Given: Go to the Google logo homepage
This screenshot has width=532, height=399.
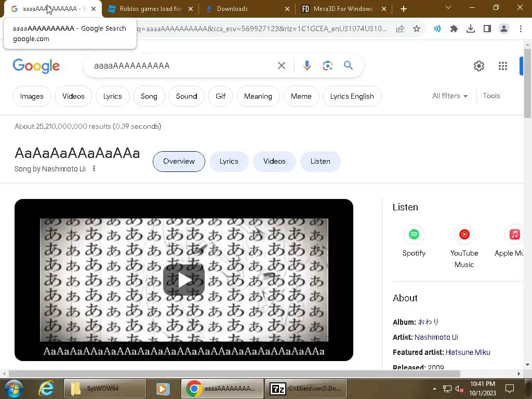Looking at the screenshot, I should tap(36, 66).
